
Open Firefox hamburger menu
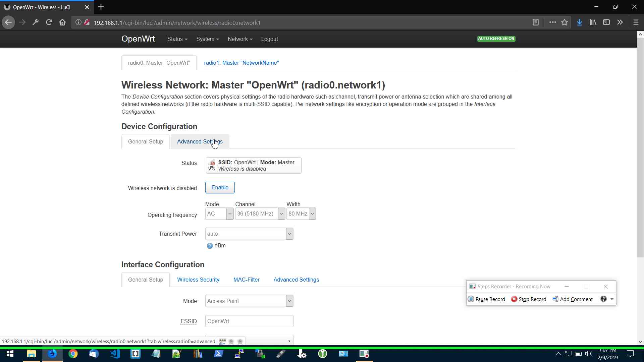tap(636, 22)
